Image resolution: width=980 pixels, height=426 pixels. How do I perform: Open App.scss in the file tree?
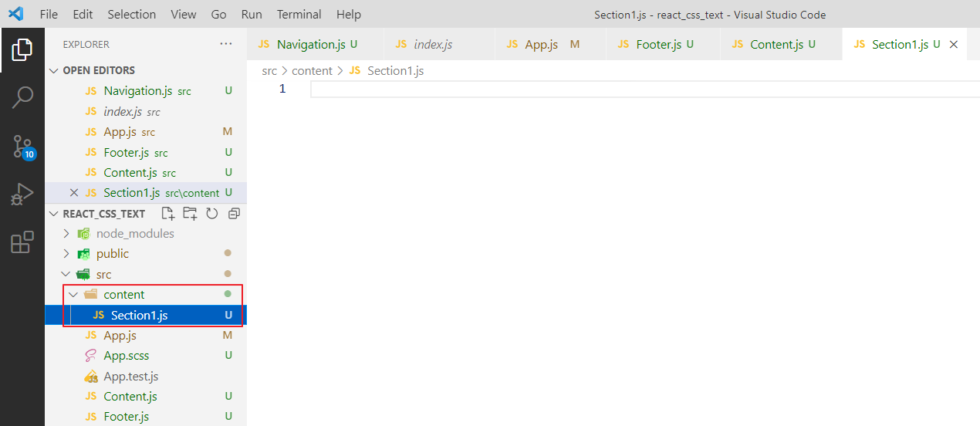pyautogui.click(x=127, y=356)
